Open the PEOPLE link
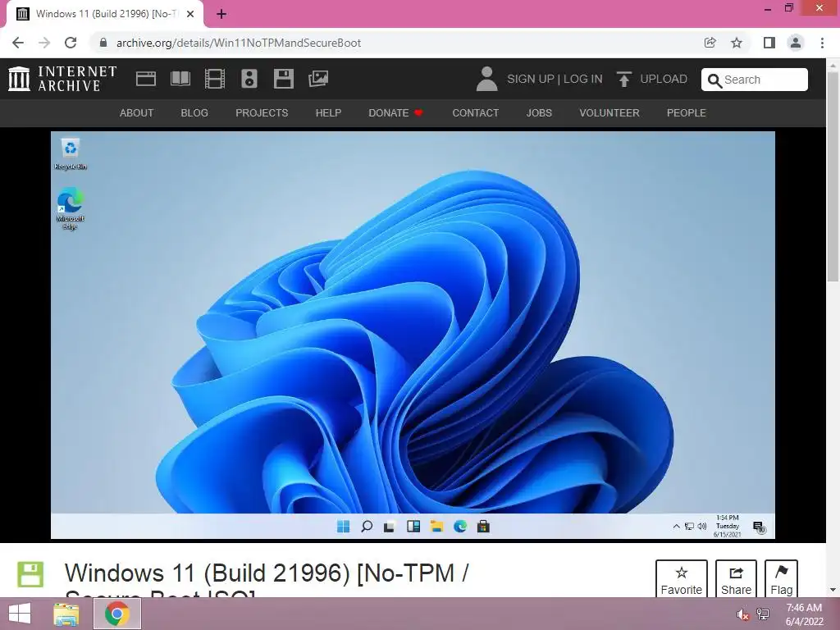This screenshot has height=630, width=840. coord(687,113)
